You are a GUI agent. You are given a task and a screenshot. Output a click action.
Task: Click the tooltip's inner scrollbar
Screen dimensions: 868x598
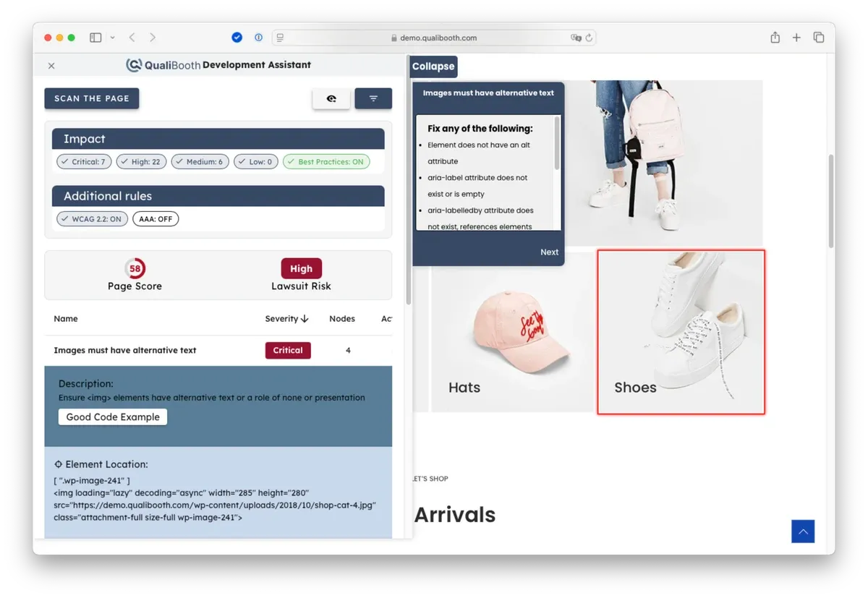[557, 143]
